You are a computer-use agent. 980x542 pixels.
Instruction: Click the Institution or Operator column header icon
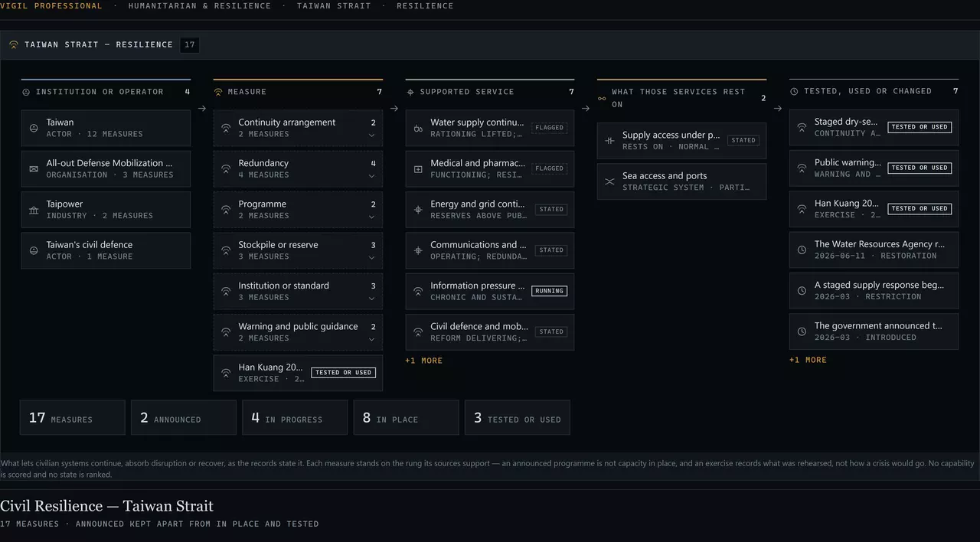click(x=26, y=92)
